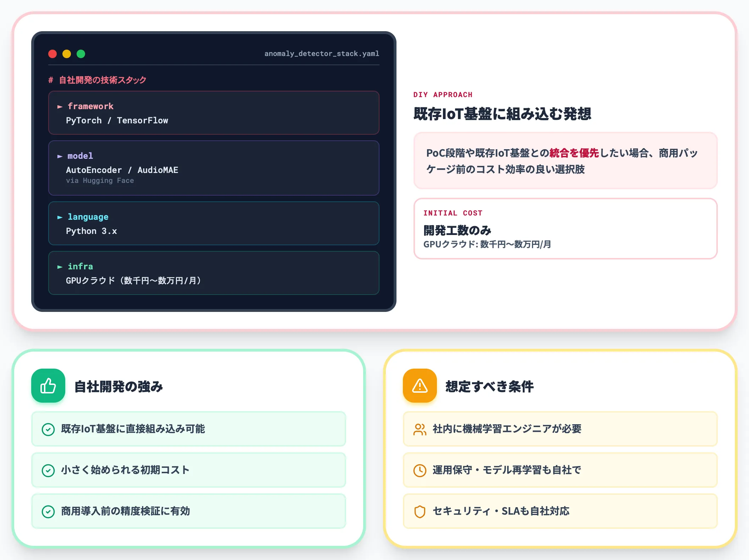Select the 既存IoT基盤に直接組み込み可能 item
This screenshot has height=560, width=749.
tap(189, 429)
